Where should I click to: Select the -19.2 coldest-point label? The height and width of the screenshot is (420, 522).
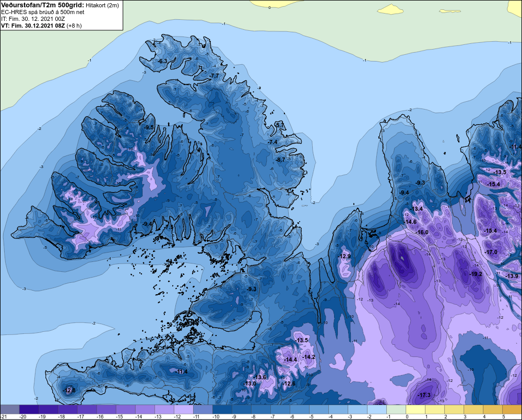pyautogui.click(x=476, y=274)
